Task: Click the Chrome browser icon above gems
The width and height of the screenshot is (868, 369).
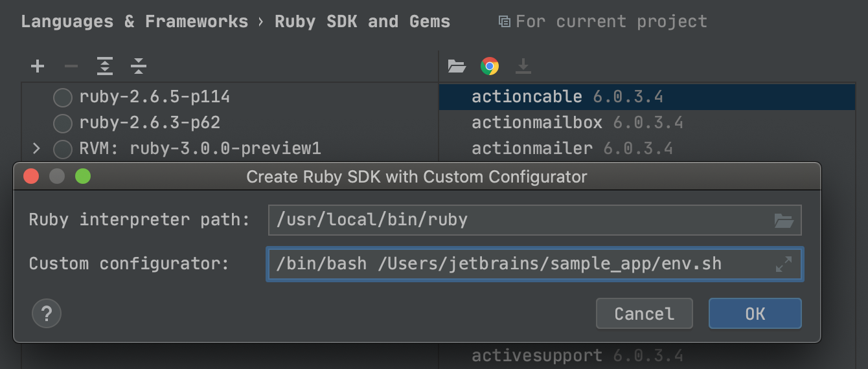Action: click(490, 66)
